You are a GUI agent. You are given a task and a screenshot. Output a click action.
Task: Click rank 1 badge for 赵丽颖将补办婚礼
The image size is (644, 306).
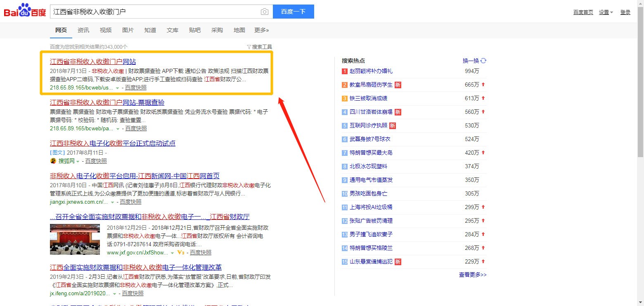pos(345,71)
